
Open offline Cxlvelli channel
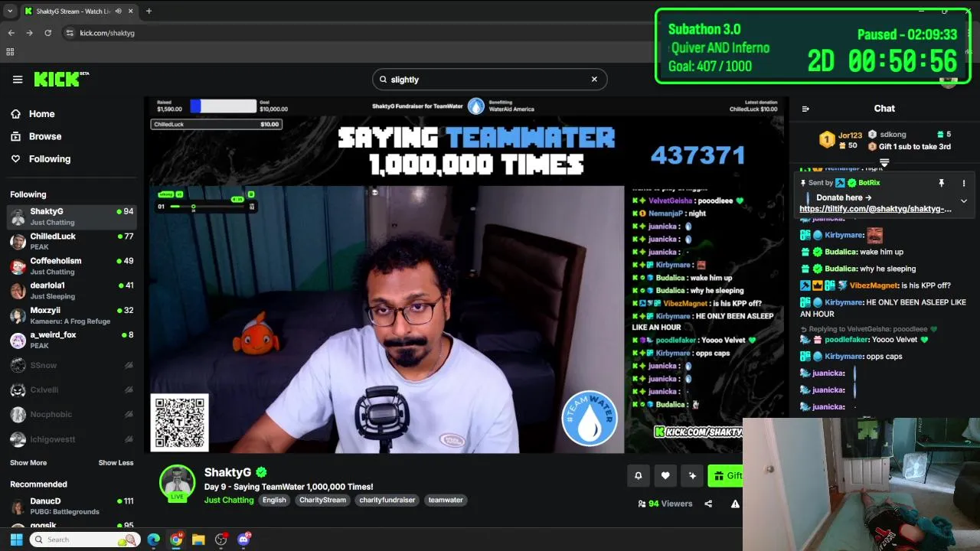pos(71,390)
